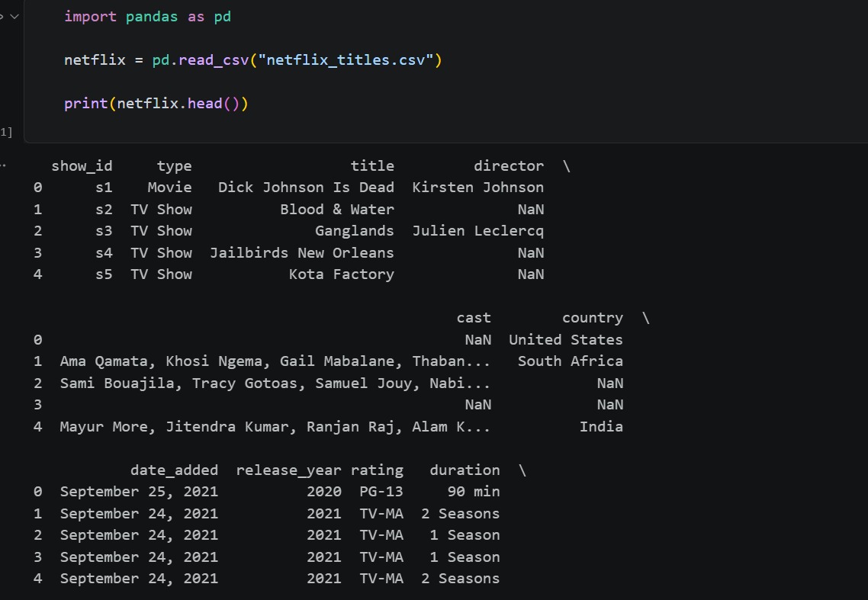Image resolution: width=868 pixels, height=600 pixels.
Task: Click the 's5' show_id value
Action: click(104, 274)
